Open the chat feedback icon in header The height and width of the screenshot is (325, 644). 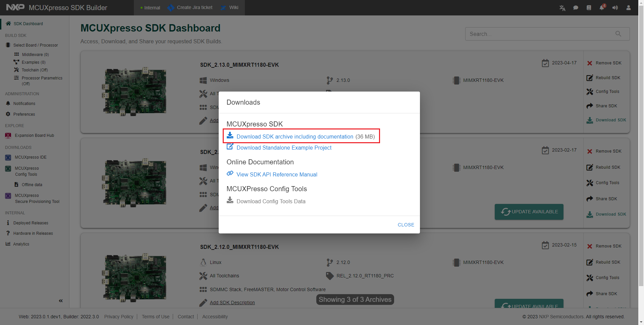pos(576,8)
